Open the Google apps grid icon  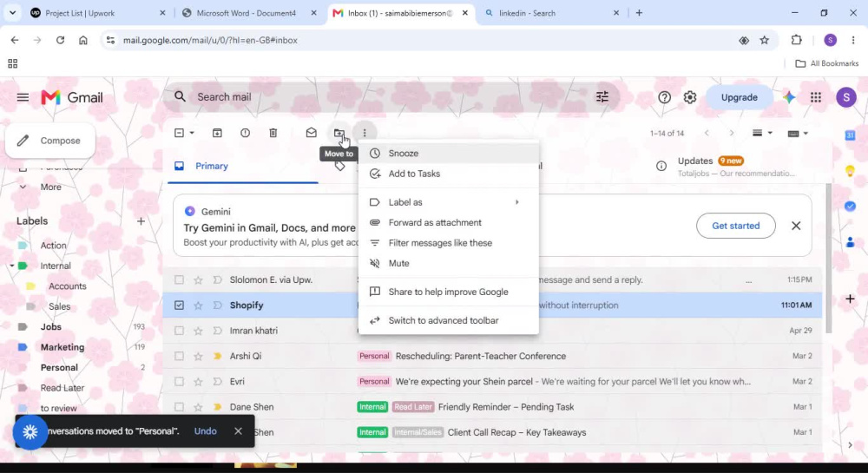click(815, 97)
